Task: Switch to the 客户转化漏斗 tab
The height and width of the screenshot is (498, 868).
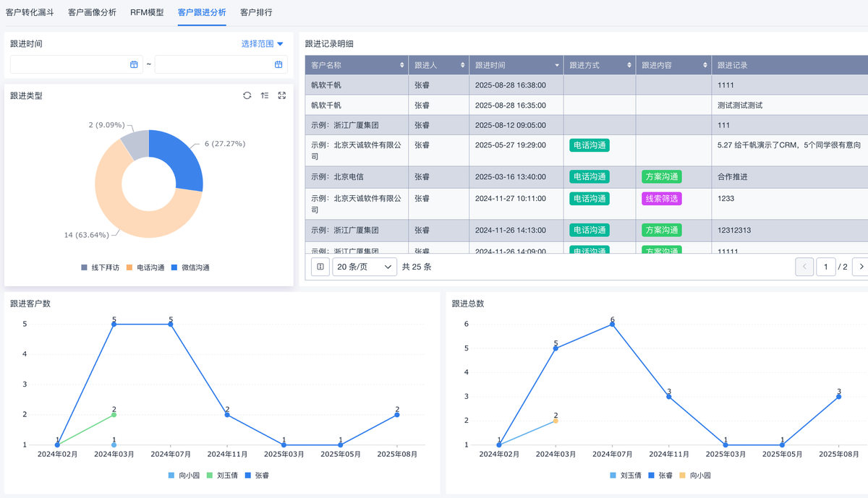Action: 30,12
